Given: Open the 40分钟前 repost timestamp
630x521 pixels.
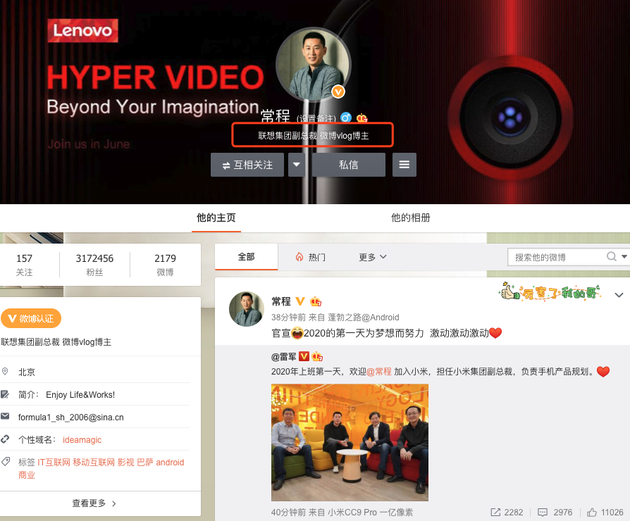Looking at the screenshot, I should (288, 512).
